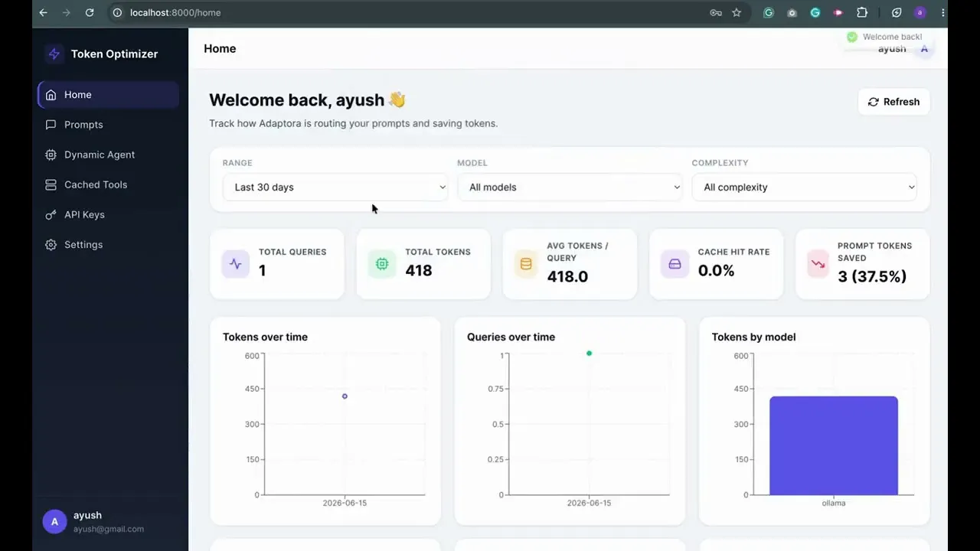Open API Keys from the sidebar
Viewport: 980px width, 551px height.
108,215
